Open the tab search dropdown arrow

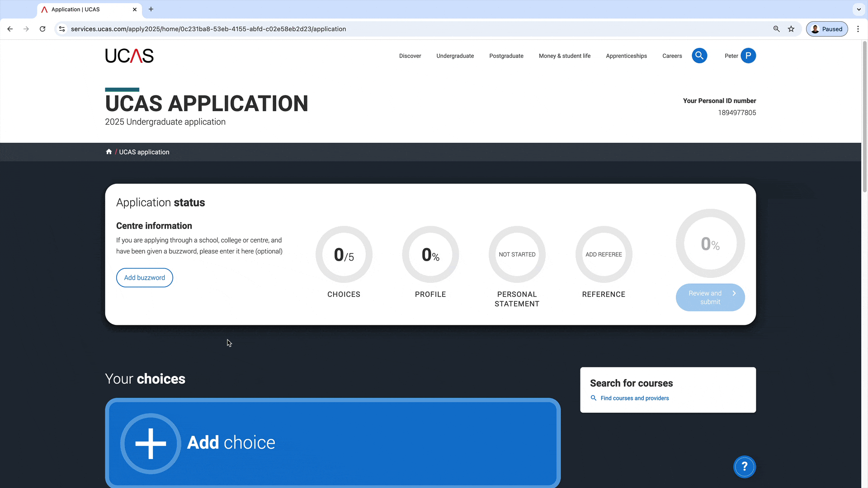click(x=859, y=9)
